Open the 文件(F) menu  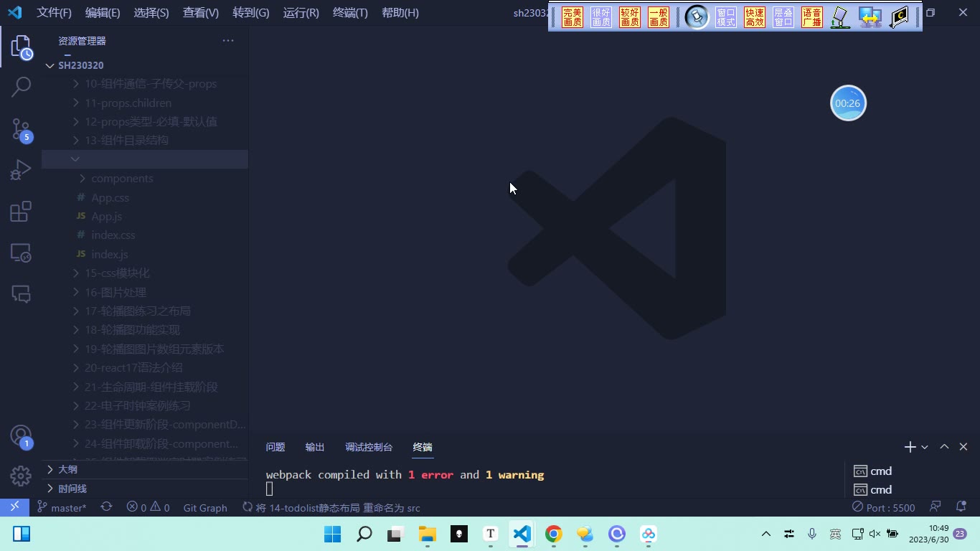[55, 13]
